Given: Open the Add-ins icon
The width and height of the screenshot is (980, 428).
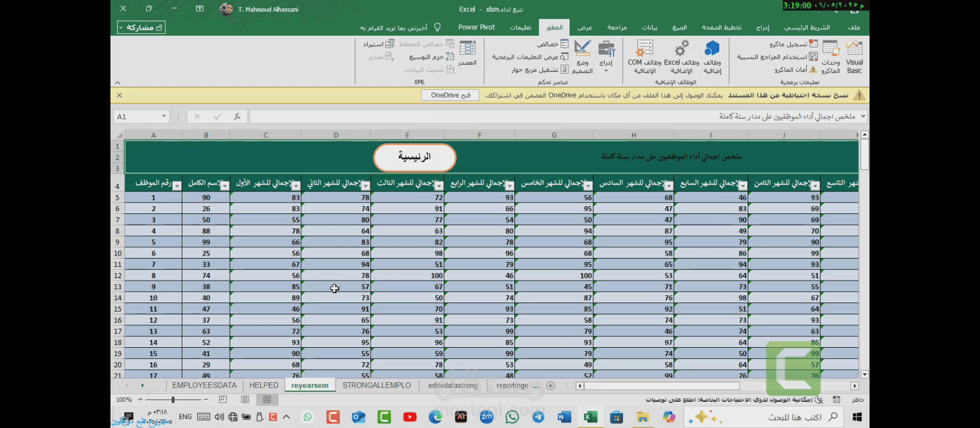Looking at the screenshot, I should pos(712,58).
